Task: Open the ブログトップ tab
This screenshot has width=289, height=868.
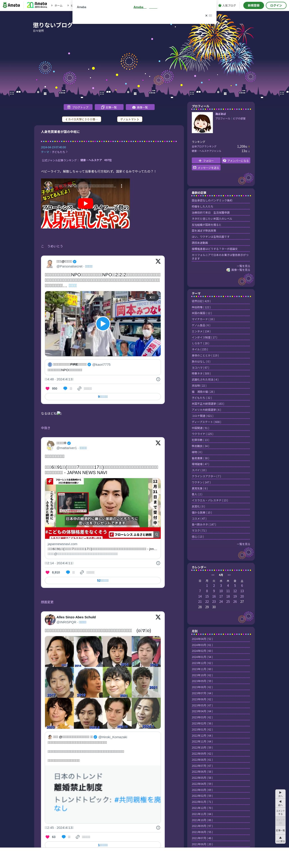Action: tap(78, 107)
